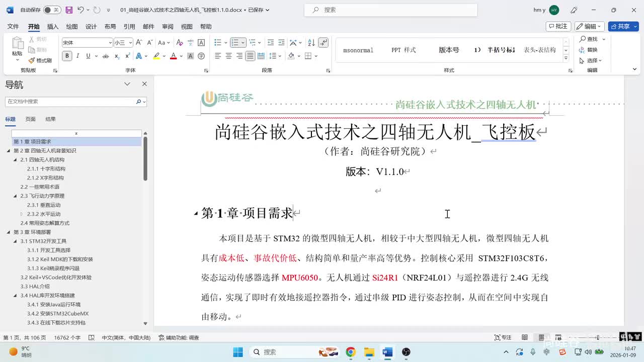This screenshot has height=362, width=644.
Task: Click the Replace button in editing group
Action: [x=588, y=50]
